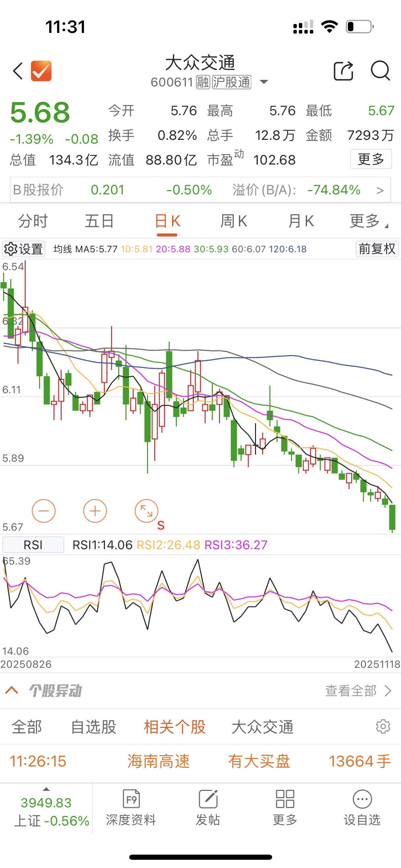The image size is (401, 868).
Task: Tap RSI2:26.48 indicator value
Action: (168, 545)
